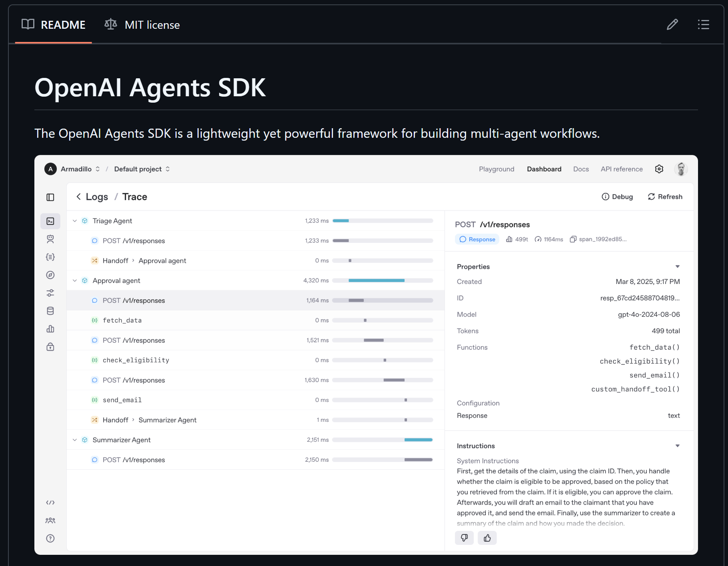Open the database storage sidebar icon
The width and height of the screenshot is (728, 566).
[50, 311]
